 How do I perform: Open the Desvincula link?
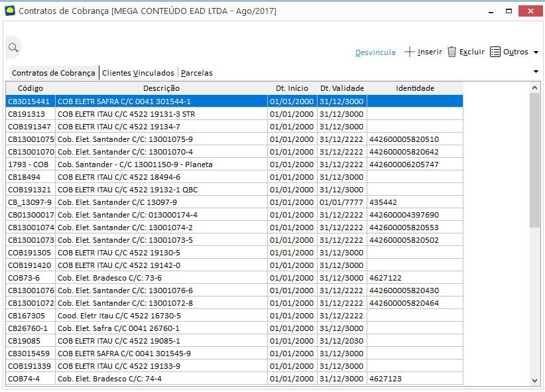(375, 52)
